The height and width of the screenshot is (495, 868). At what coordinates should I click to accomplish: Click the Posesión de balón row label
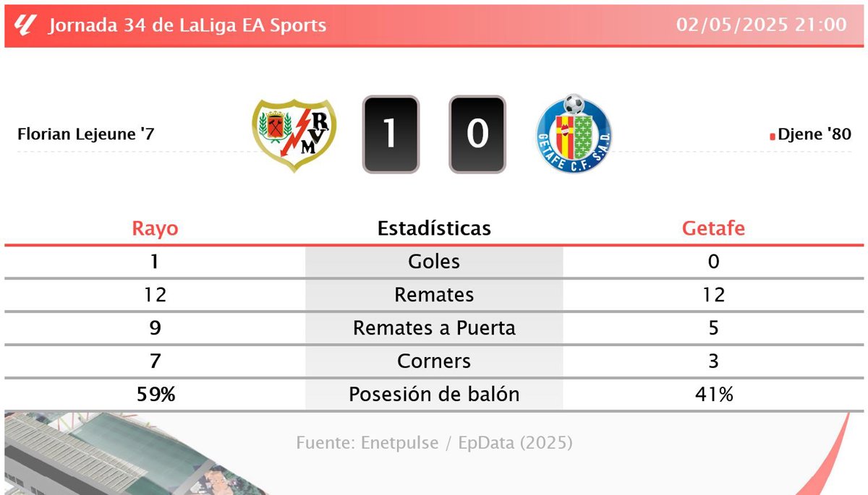434,395
